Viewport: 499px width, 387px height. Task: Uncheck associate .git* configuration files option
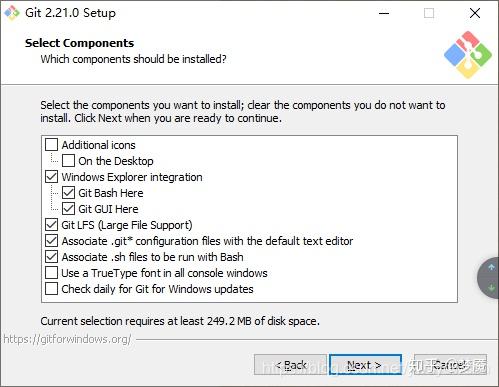tap(51, 241)
